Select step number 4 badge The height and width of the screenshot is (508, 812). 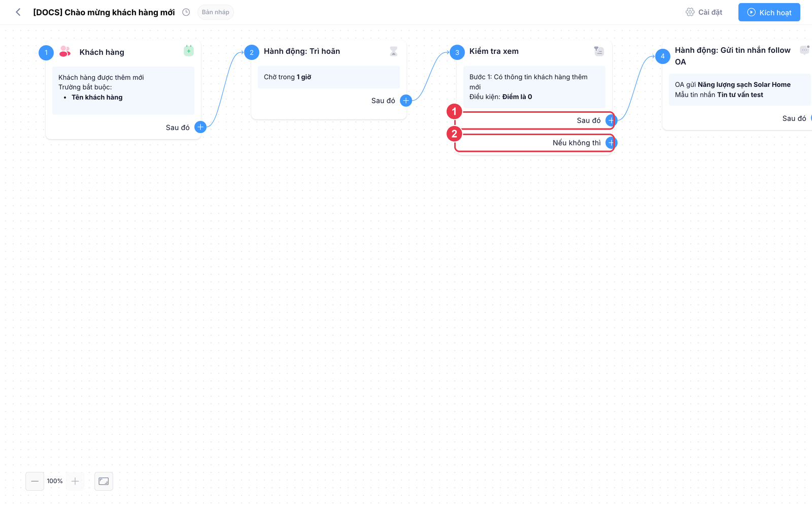coord(663,56)
